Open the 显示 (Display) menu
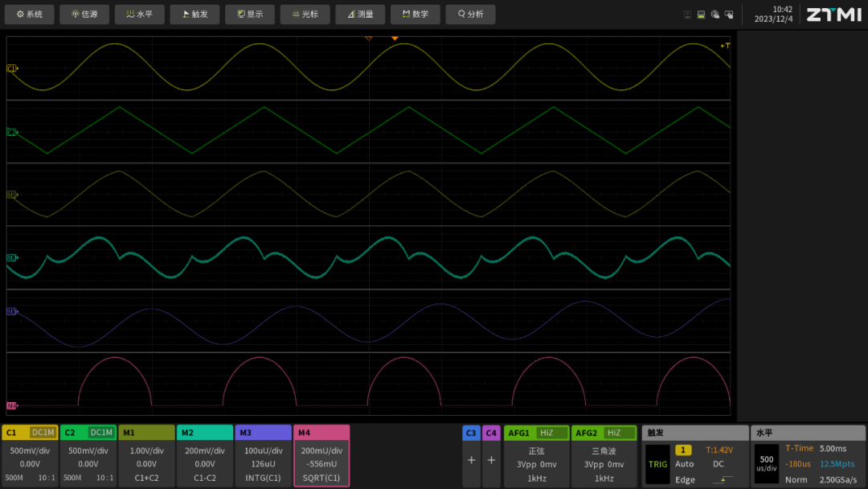The image size is (868, 489). pos(249,14)
